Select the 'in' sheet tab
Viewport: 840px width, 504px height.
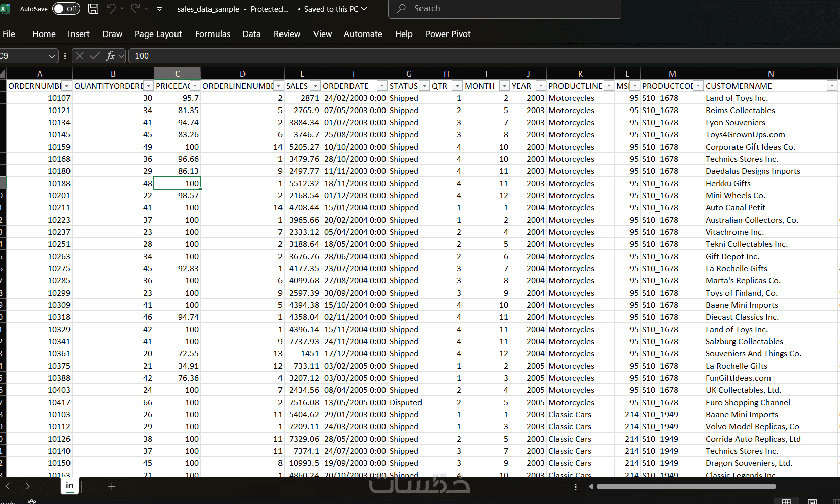coord(69,486)
